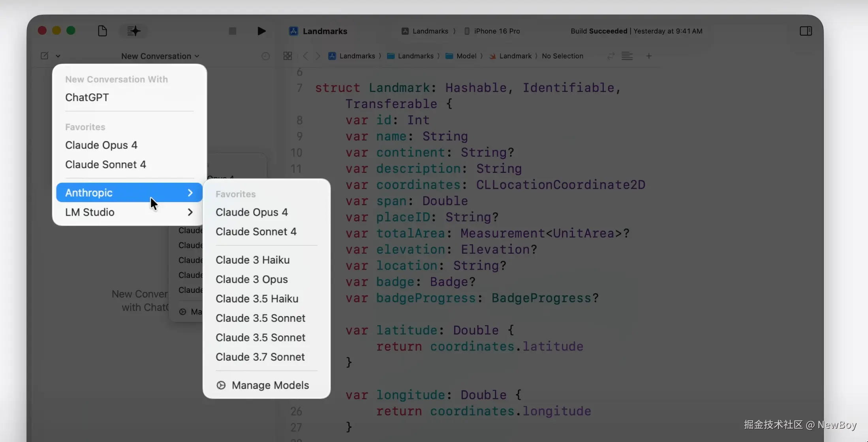Click the related items grid icon
This screenshot has width=868, height=442.
click(x=287, y=56)
